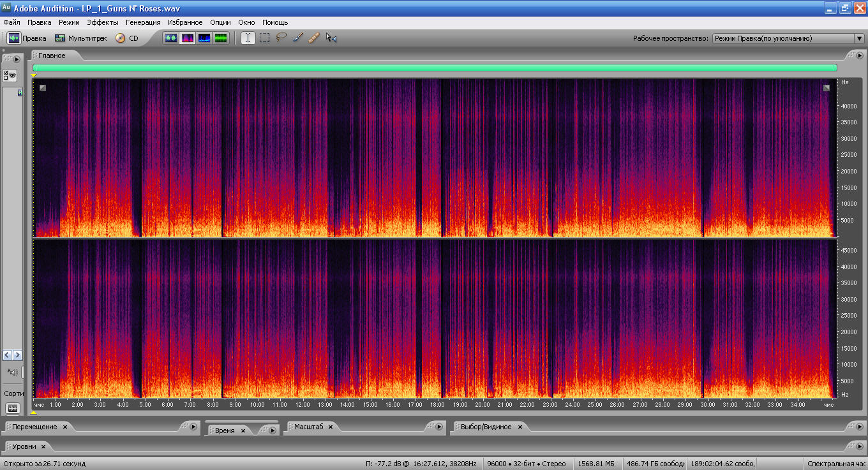Select the Lasso Selection tool
Screen dimensions: 868x470
[x=281, y=38]
